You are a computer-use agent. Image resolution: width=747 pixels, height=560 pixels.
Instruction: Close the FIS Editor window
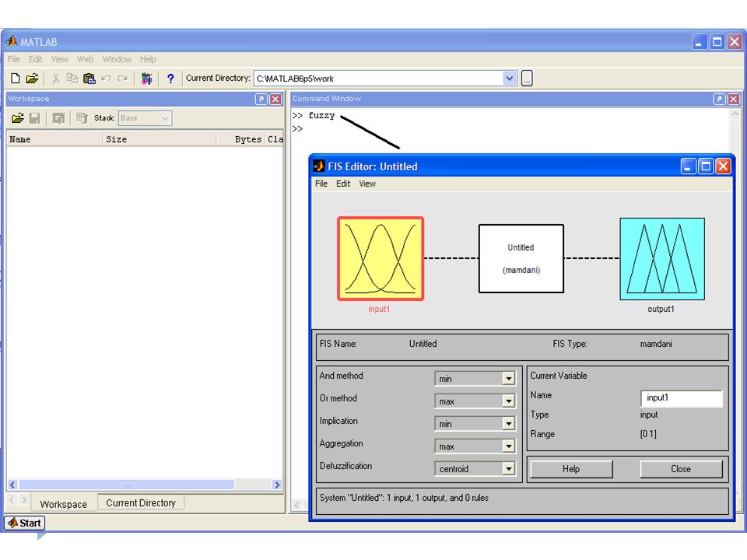coord(723,166)
